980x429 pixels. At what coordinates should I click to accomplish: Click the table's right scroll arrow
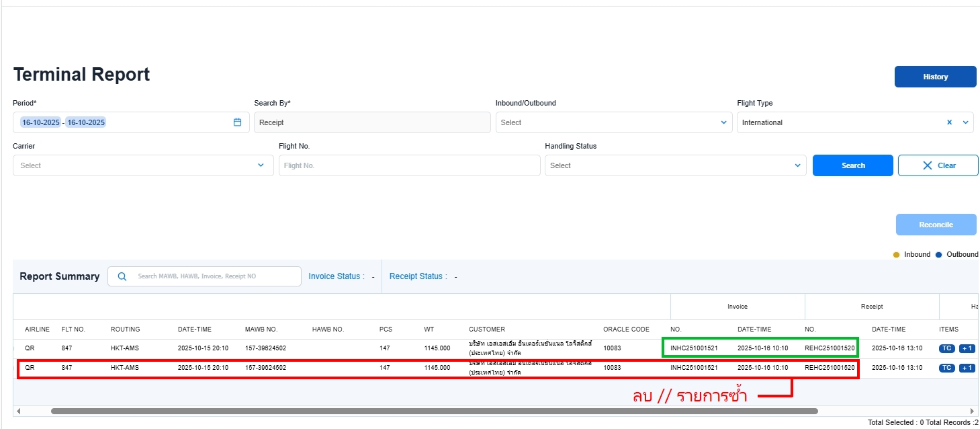(972, 411)
